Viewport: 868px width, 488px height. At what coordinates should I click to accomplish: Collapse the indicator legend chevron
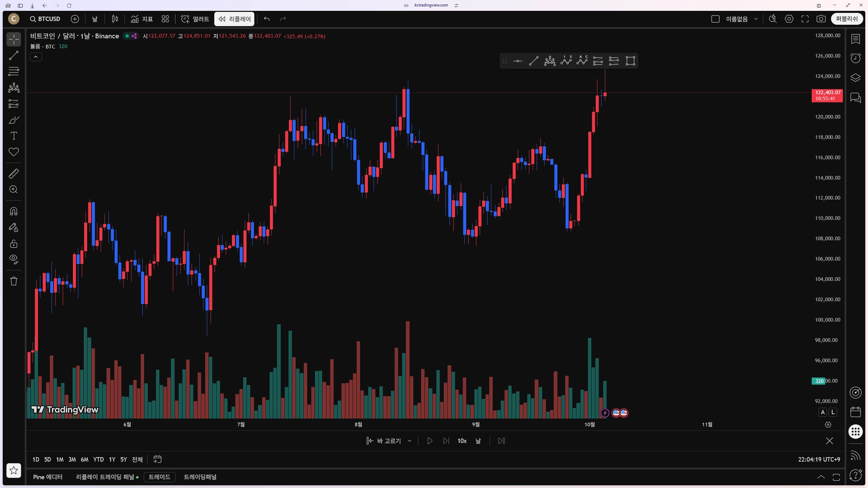(36, 57)
